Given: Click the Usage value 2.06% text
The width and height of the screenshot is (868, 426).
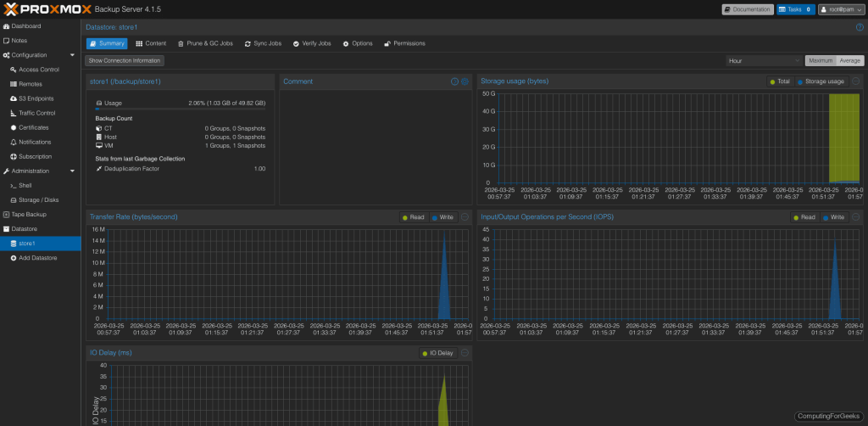Looking at the screenshot, I should (x=227, y=103).
